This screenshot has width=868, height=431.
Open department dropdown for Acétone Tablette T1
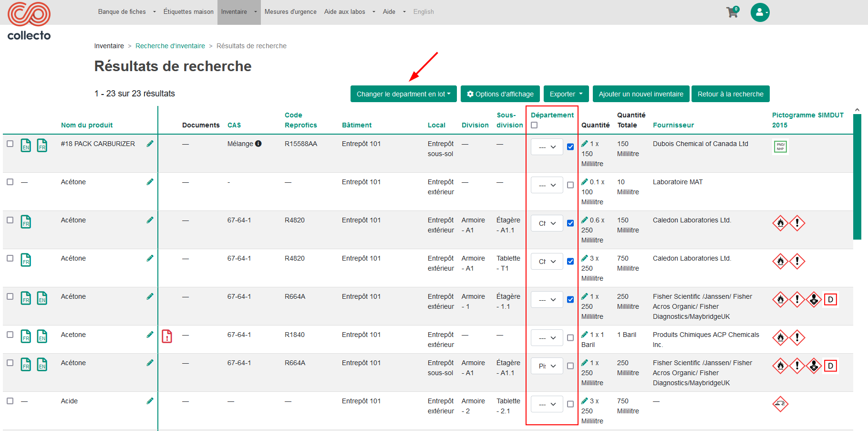pos(547,262)
